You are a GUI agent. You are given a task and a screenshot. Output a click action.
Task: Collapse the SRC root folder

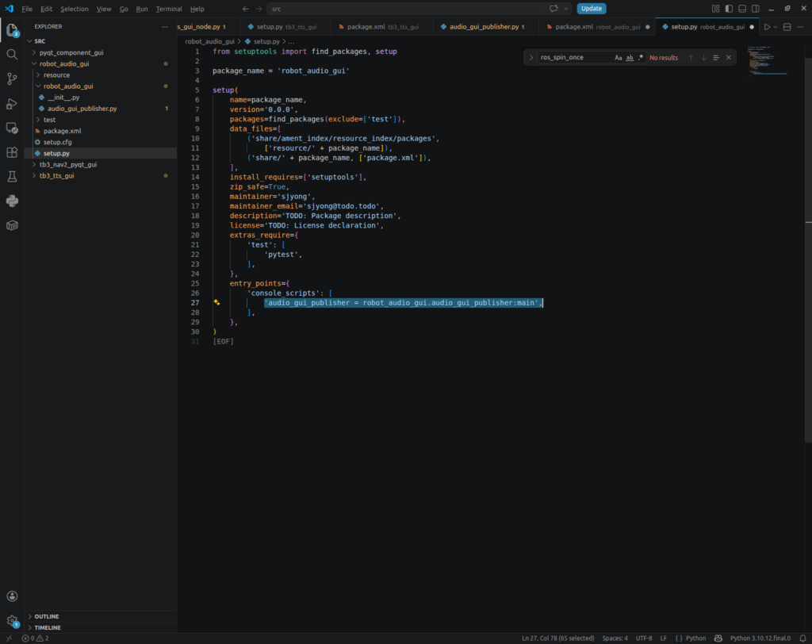(x=29, y=41)
